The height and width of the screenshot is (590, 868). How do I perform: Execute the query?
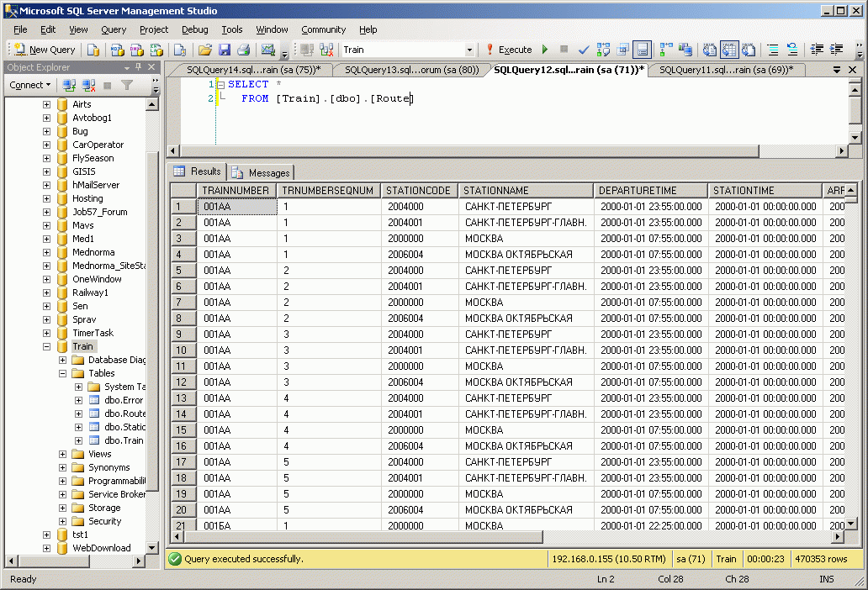point(510,50)
